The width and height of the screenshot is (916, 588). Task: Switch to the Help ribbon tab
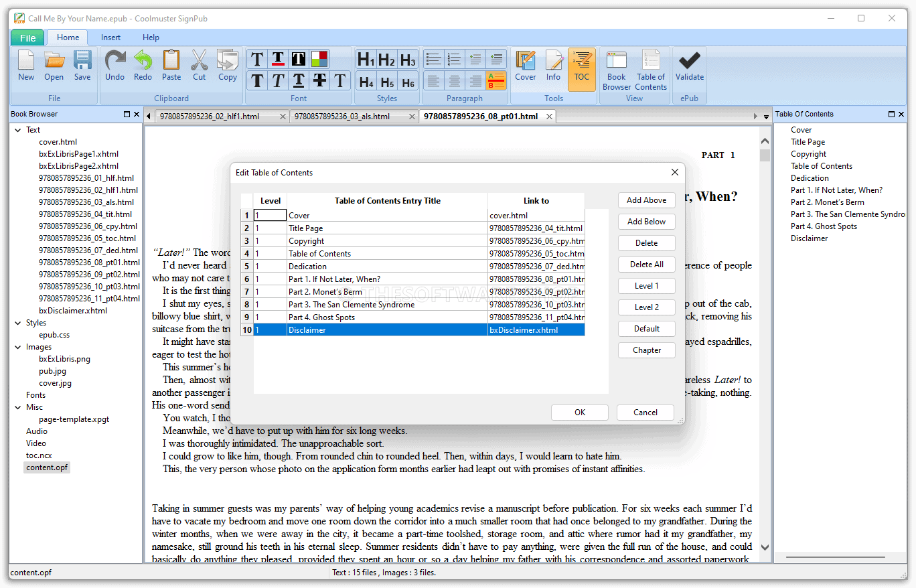pos(151,38)
